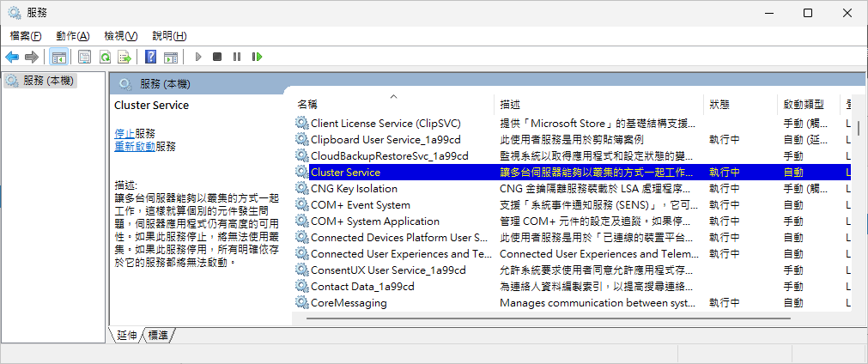This screenshot has width=868, height=364.
Task: Sort by the 名稱 column header
Action: (x=393, y=104)
